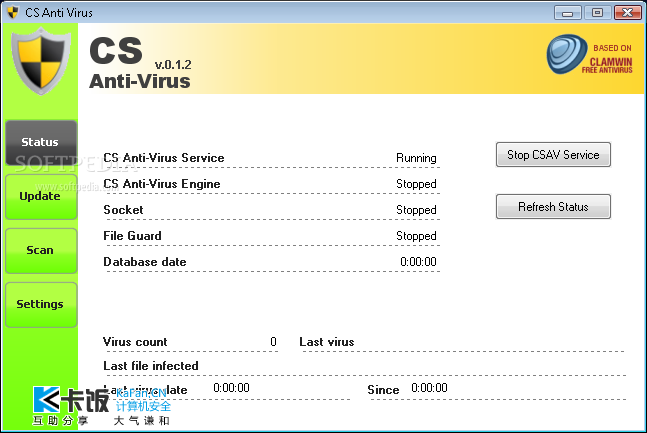Click the Refresh Status button

coord(553,206)
